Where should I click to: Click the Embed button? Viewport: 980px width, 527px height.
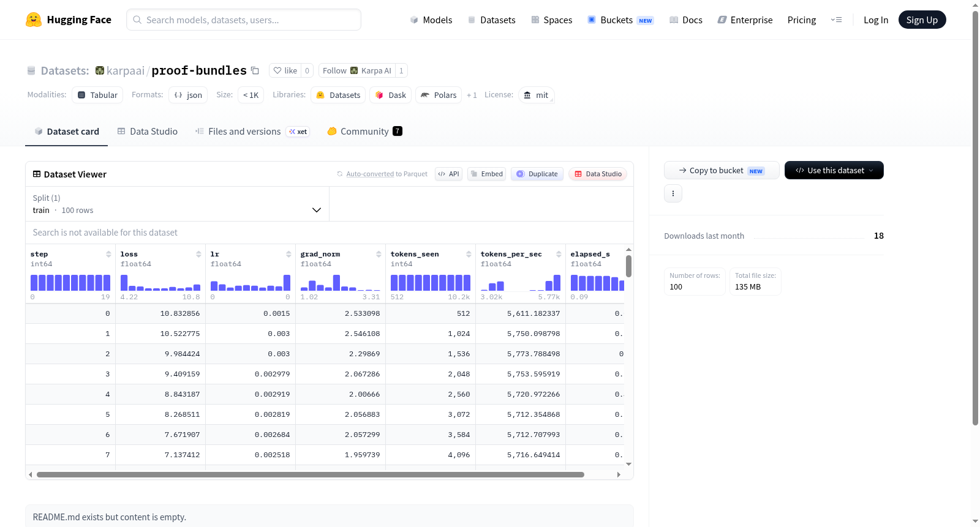click(487, 174)
